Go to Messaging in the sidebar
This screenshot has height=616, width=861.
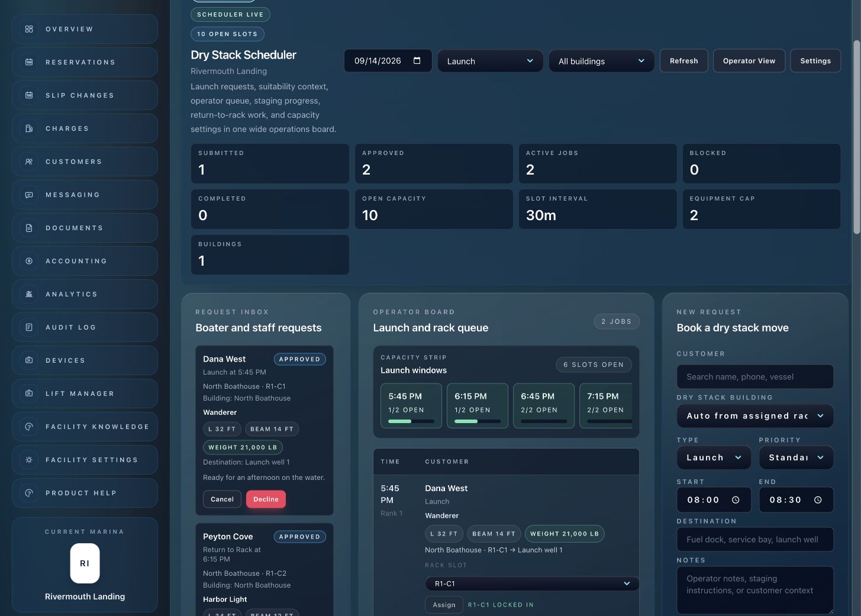85,195
